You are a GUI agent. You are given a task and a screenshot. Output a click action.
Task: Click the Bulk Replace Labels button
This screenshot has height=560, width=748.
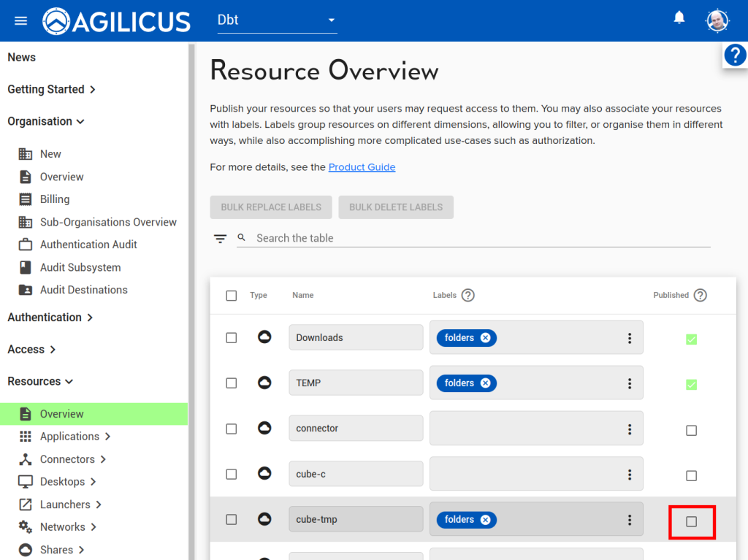point(271,207)
